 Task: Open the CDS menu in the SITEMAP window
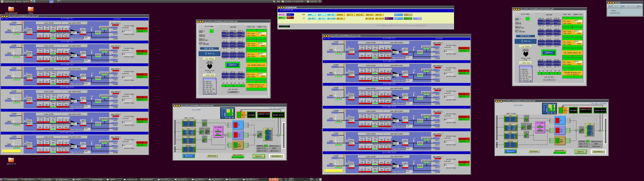pyautogui.click(x=291, y=15)
